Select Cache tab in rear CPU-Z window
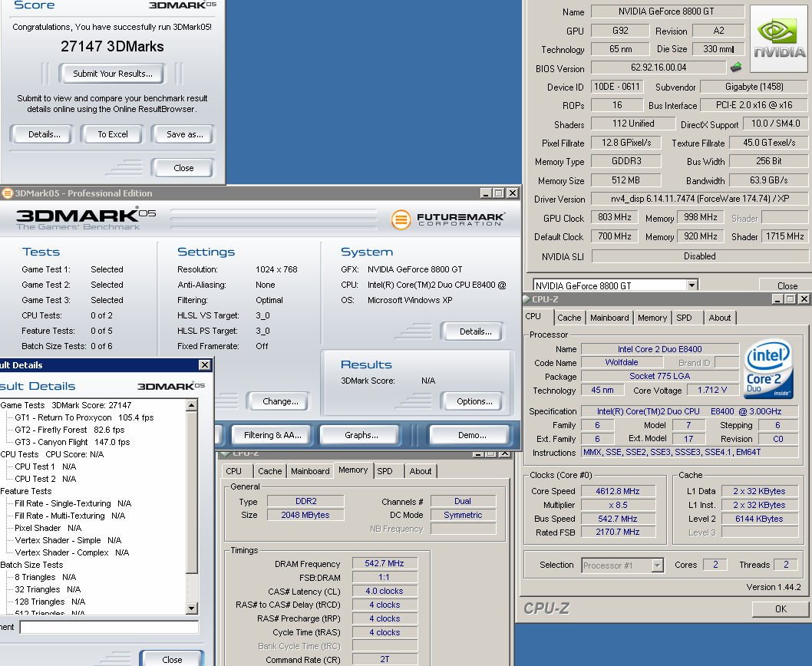The image size is (812, 666). coord(270,471)
